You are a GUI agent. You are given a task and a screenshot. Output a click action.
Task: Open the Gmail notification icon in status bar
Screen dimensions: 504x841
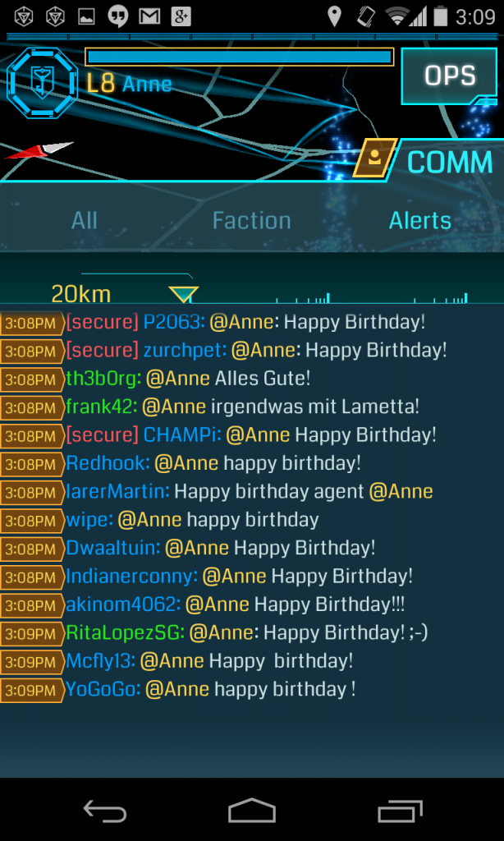click(x=151, y=17)
